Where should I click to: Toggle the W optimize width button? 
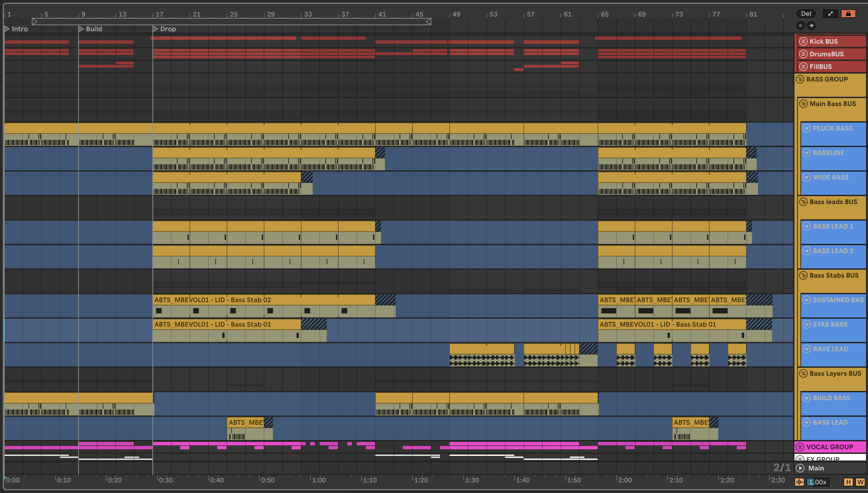tap(860, 482)
